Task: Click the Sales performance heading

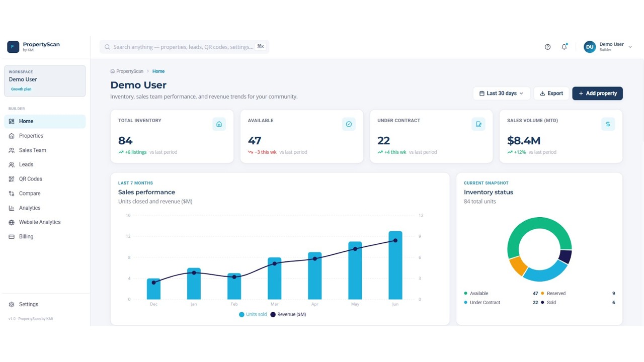Action: pos(146,192)
